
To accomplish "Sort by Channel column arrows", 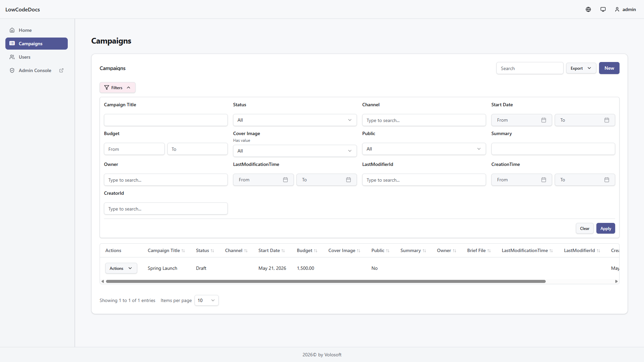I will coord(246,251).
